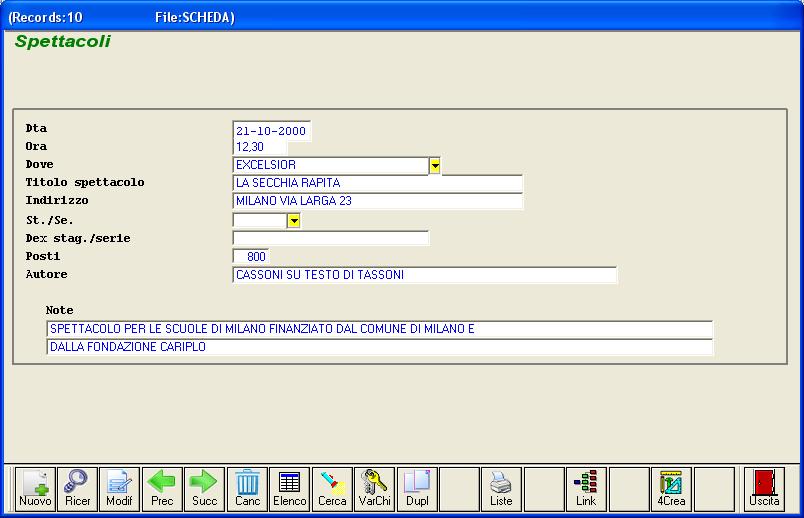This screenshot has height=518, width=804.
Task: Click the Cerca find icon
Action: tap(332, 489)
